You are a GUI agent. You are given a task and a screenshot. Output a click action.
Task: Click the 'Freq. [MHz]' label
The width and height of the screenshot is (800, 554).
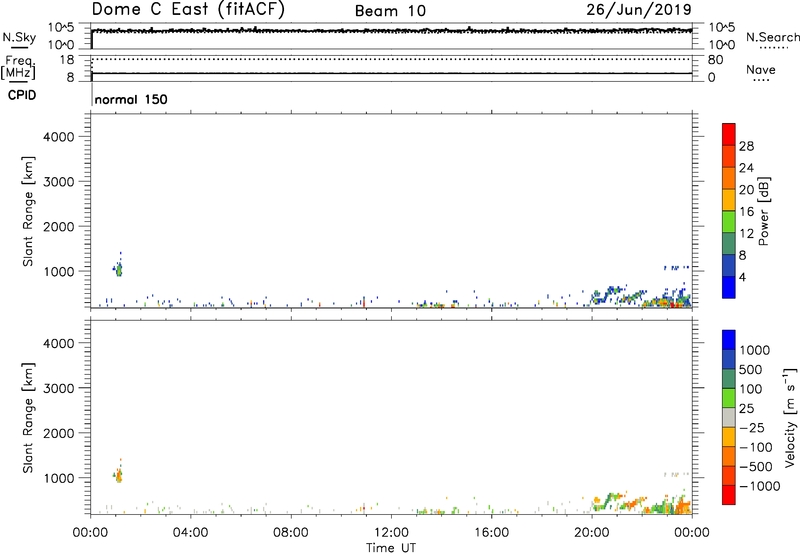point(19,67)
